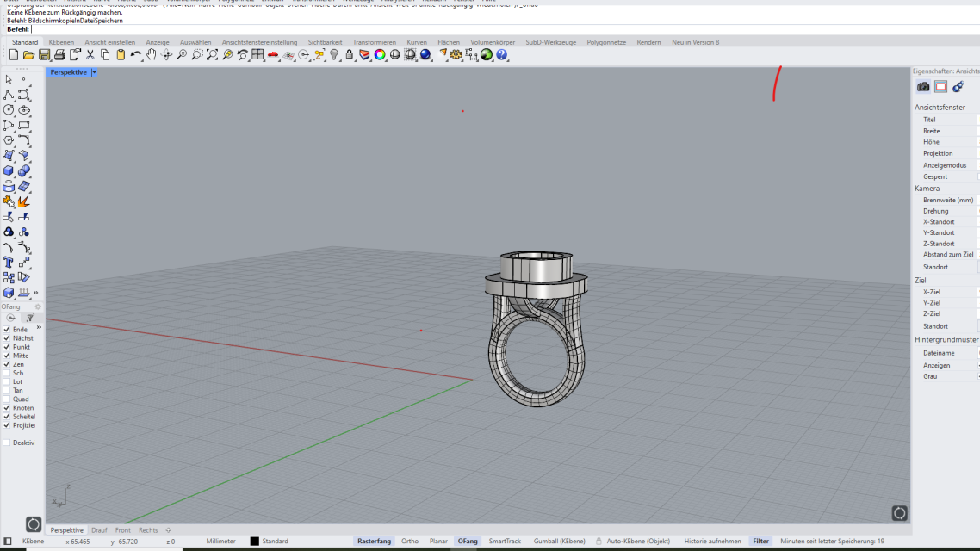Expand more tools in left sidebar
The height and width of the screenshot is (551, 980).
pos(35,293)
